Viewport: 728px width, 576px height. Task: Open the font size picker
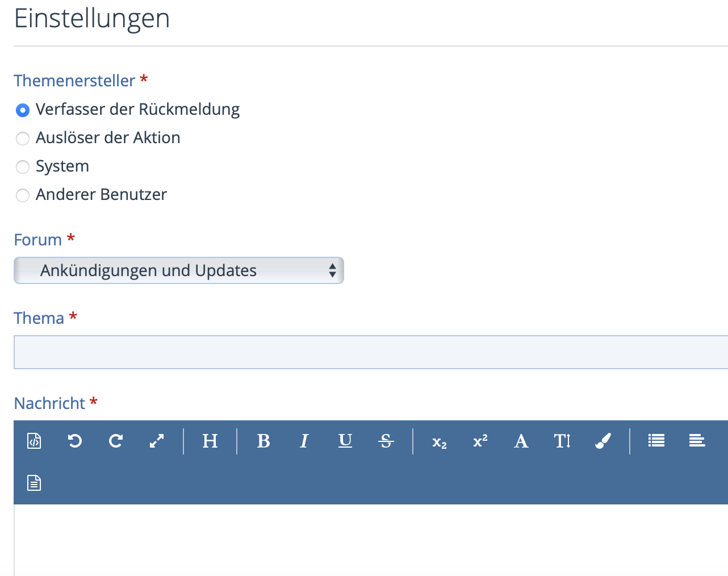(x=562, y=441)
